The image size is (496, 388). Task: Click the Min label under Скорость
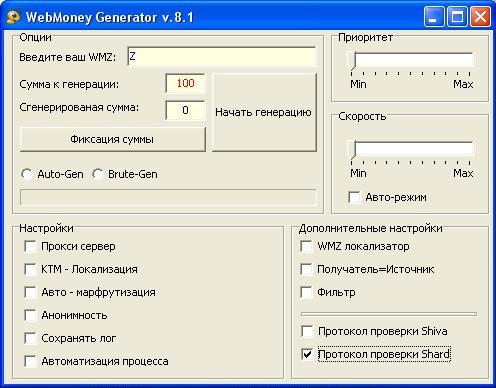(x=358, y=173)
